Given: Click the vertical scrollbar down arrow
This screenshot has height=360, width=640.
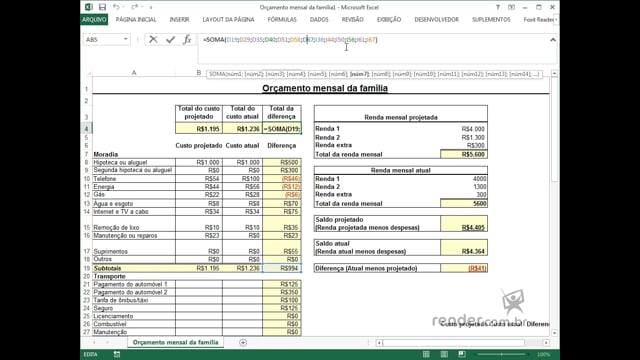Looking at the screenshot, I should pyautogui.click(x=554, y=333).
